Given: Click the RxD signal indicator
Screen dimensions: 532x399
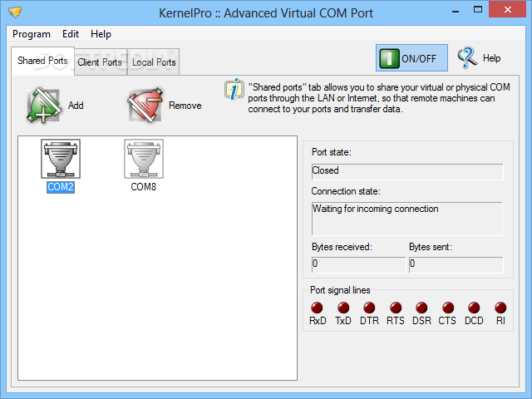Looking at the screenshot, I should 317,308.
